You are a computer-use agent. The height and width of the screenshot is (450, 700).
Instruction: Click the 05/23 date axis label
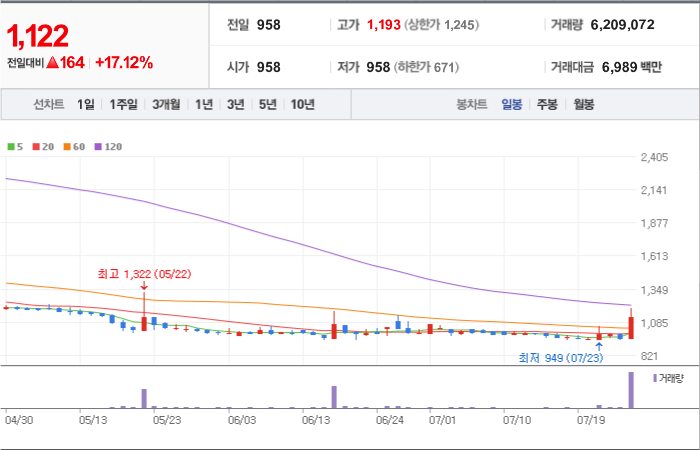coord(167,421)
